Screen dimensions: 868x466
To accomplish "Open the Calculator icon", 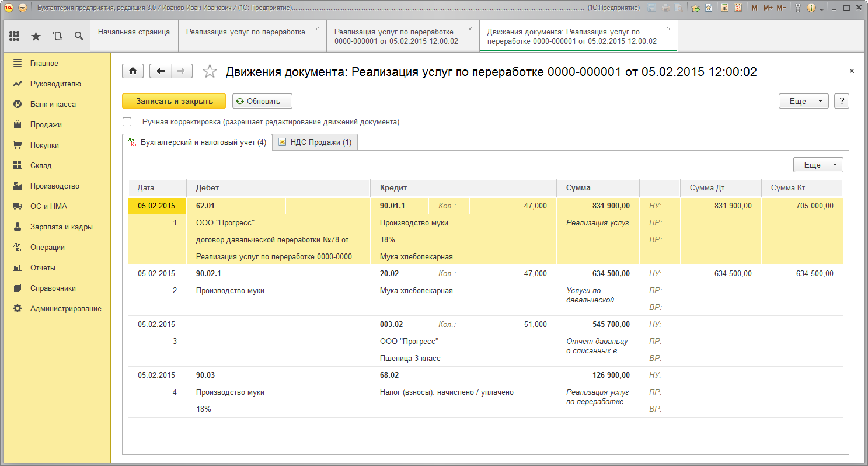I will [x=724, y=8].
